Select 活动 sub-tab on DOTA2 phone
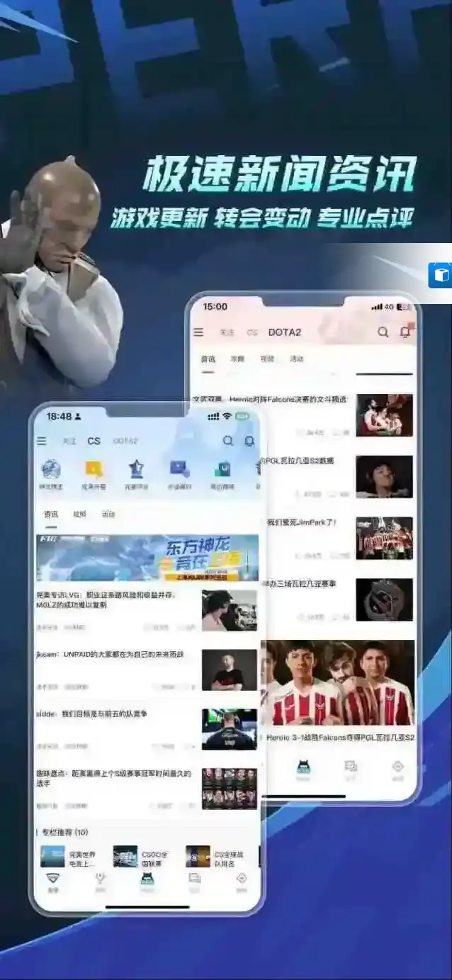The image size is (452, 980). click(x=296, y=359)
